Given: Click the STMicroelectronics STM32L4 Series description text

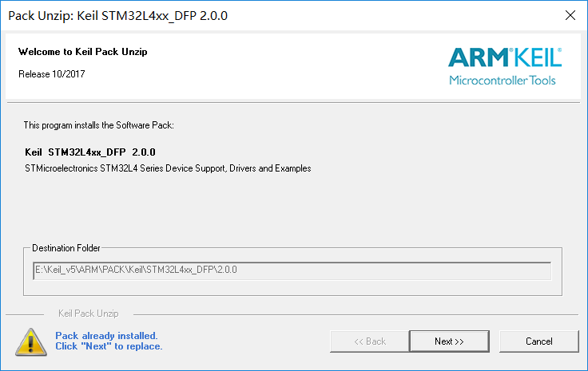Looking at the screenshot, I should pos(168,168).
